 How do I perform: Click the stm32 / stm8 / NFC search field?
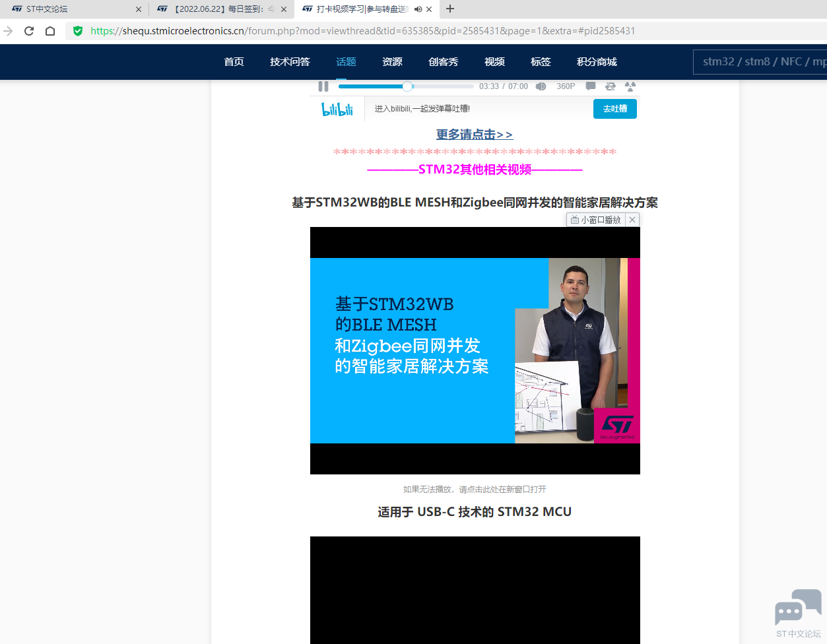[760, 61]
